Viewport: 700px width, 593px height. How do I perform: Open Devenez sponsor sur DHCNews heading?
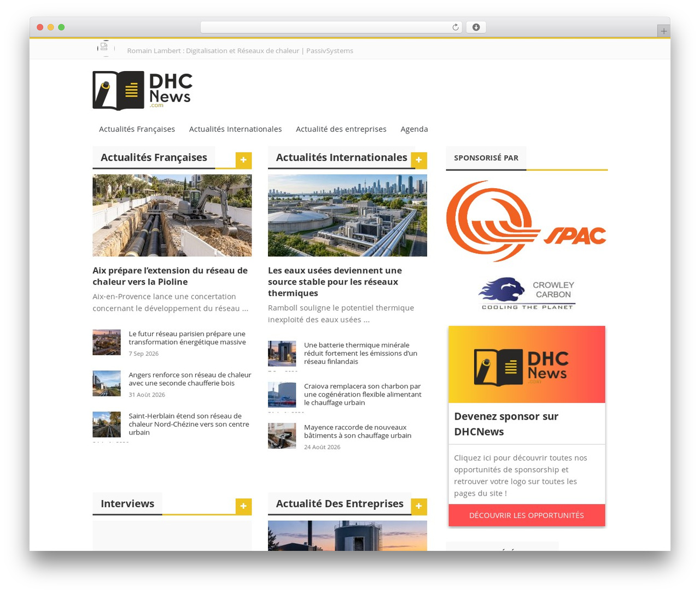(506, 424)
